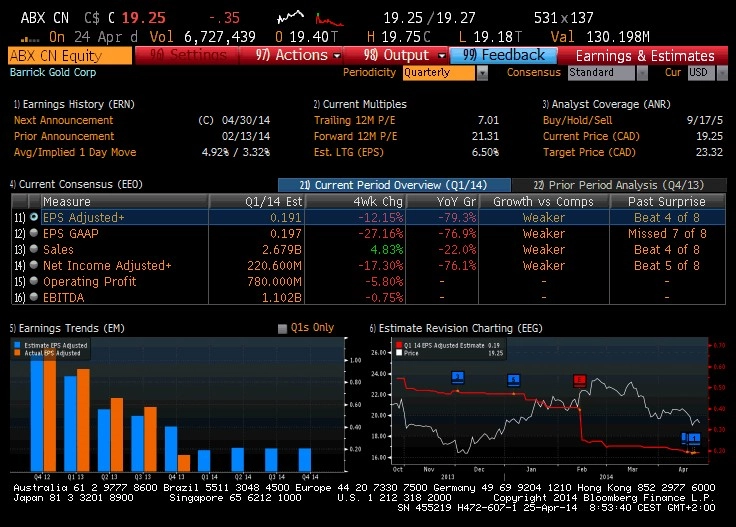Open Earnings History (ERN) link
This screenshot has width=736, height=527.
pyautogui.click(x=74, y=104)
